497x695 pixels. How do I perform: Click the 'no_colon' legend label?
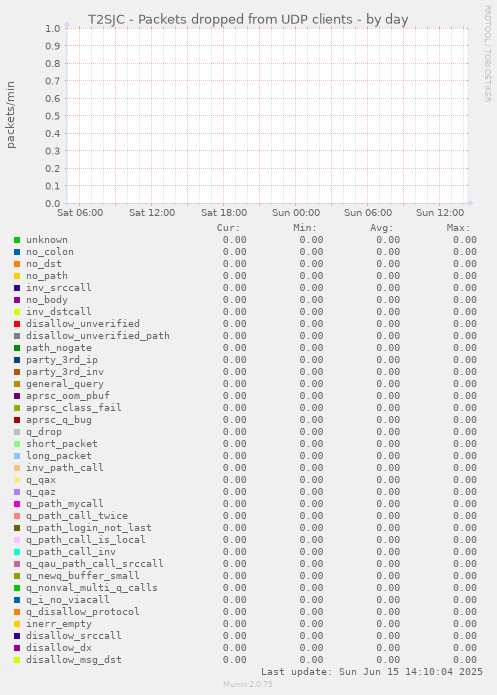(x=50, y=252)
